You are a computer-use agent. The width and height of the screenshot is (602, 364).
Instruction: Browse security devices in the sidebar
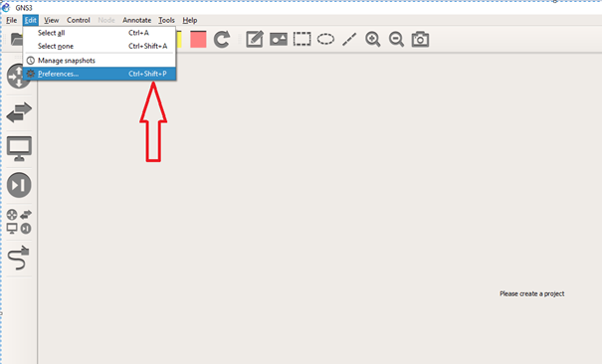(19, 185)
